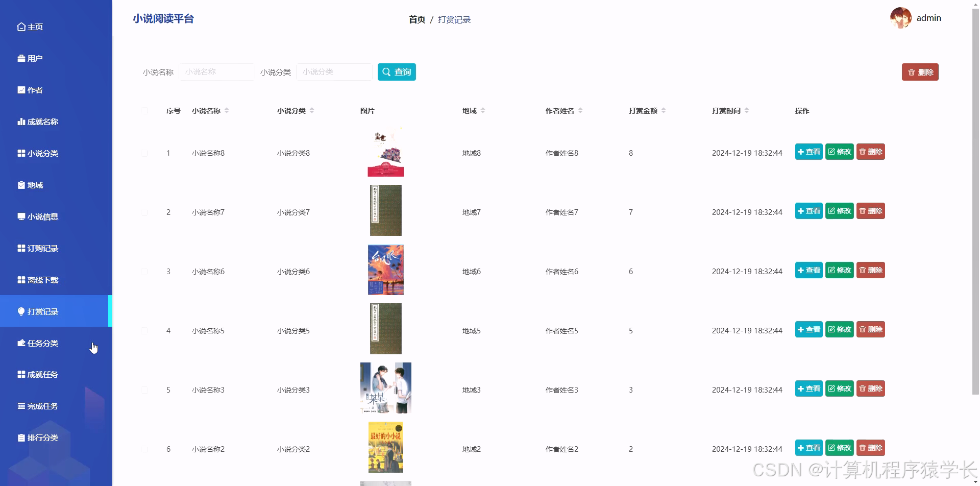Sort by 打赏金额 column arrows
Screen dimensions: 980x486
point(664,110)
